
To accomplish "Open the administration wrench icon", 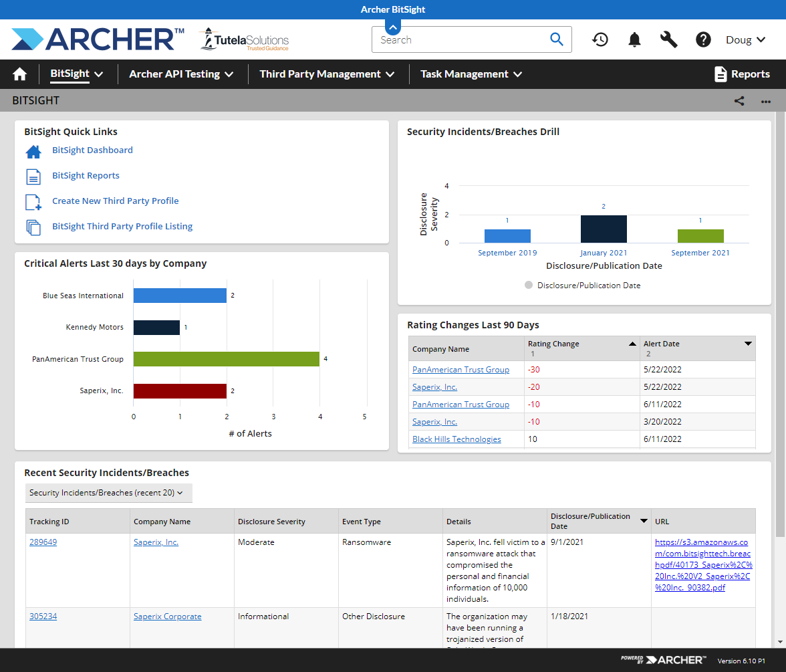I will pos(668,40).
